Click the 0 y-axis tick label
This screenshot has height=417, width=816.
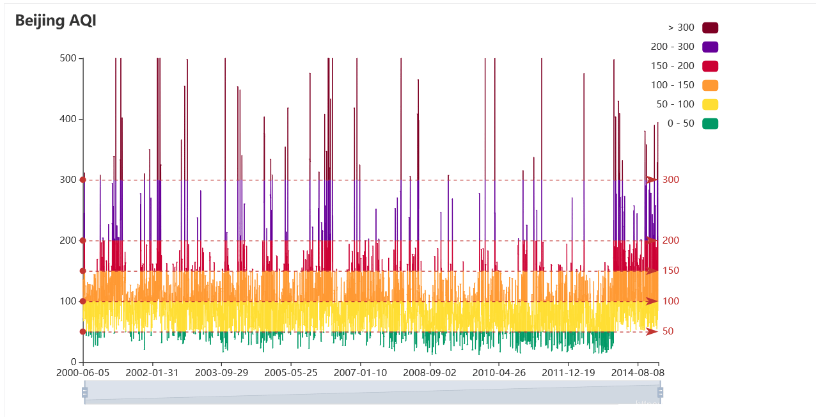click(x=74, y=362)
